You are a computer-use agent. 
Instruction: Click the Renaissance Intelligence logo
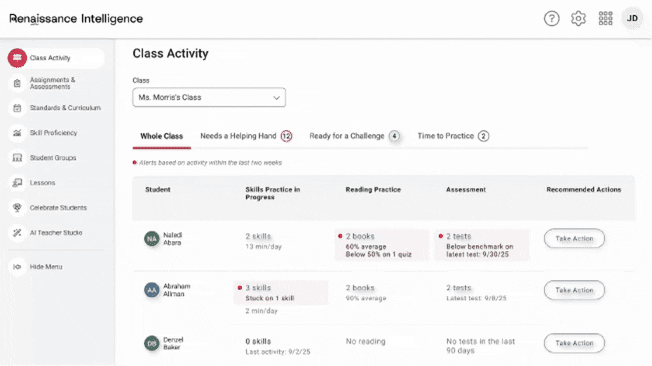tap(76, 19)
